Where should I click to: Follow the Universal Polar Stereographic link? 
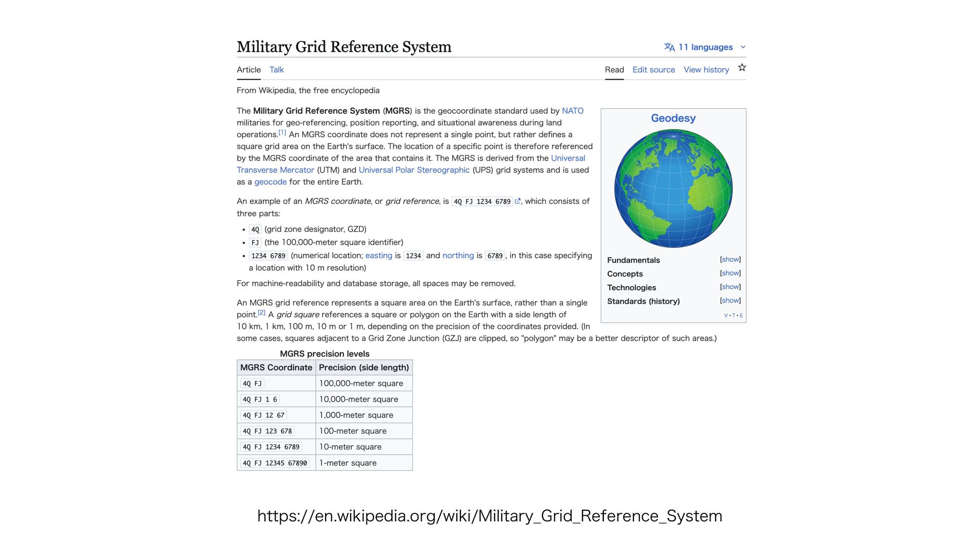(x=414, y=170)
